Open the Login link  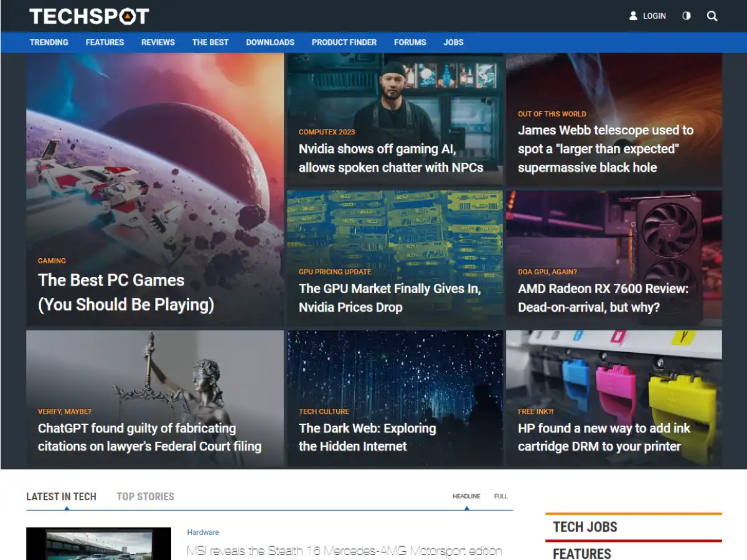(x=654, y=16)
